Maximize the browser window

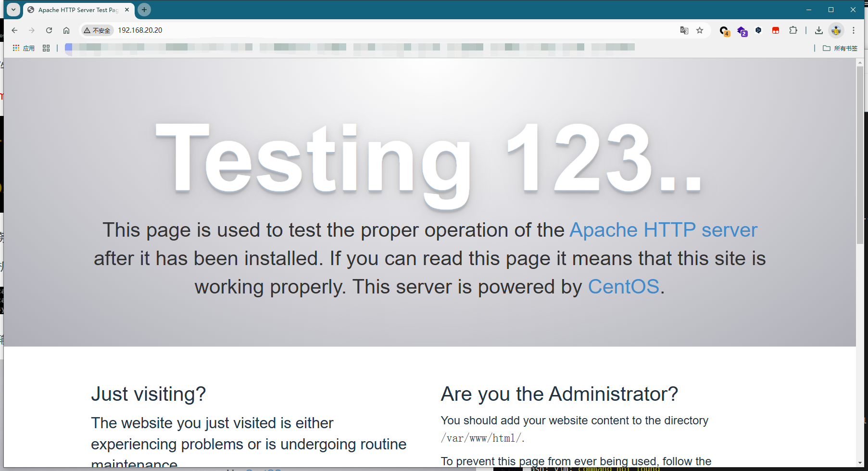830,10
